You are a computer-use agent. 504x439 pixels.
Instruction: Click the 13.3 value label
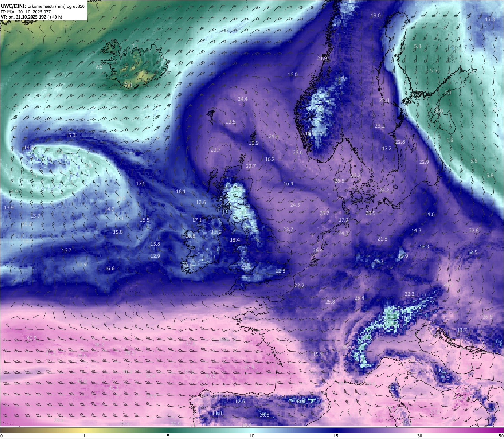[490, 20]
